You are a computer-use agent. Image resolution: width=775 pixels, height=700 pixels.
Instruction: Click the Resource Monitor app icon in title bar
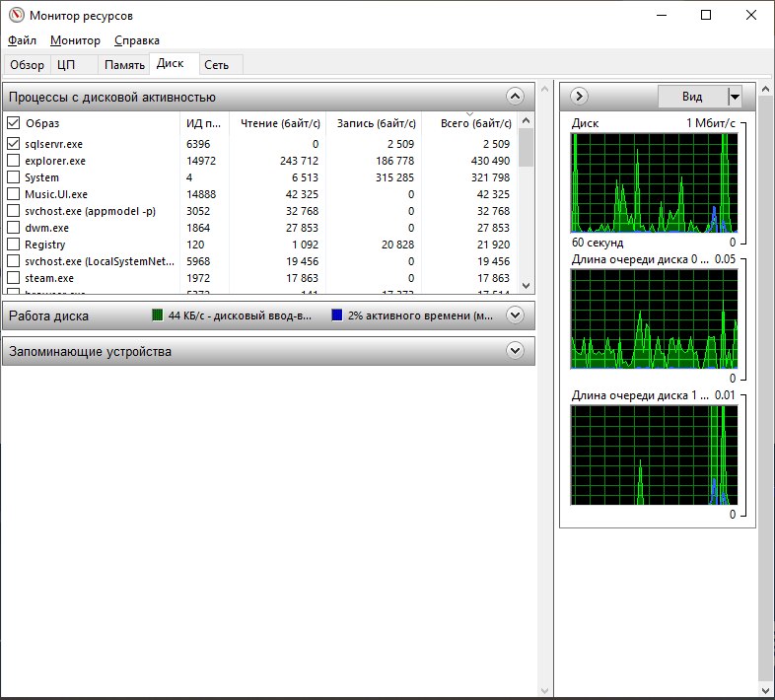point(17,15)
